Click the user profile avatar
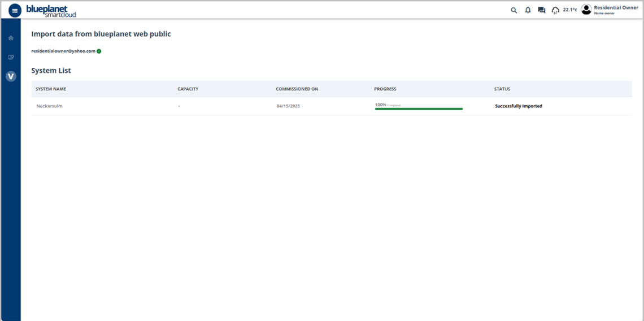644x321 pixels. tap(586, 10)
